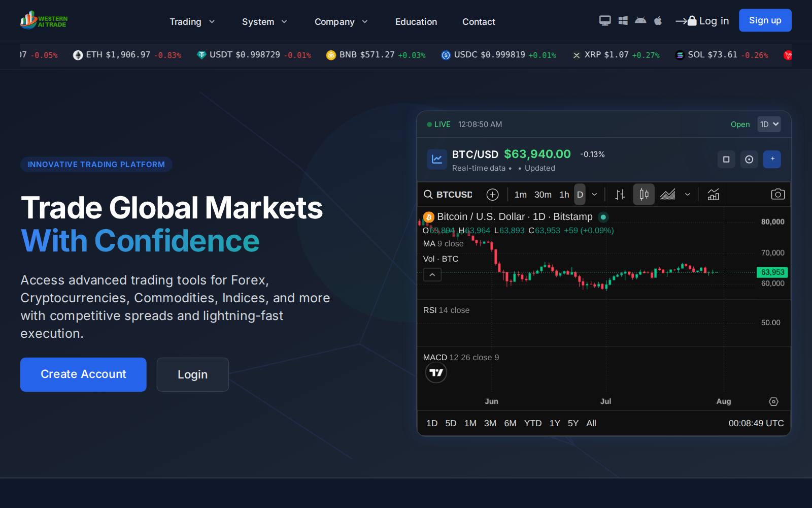Click the Android download icon
This screenshot has height=508, width=812.
640,21
